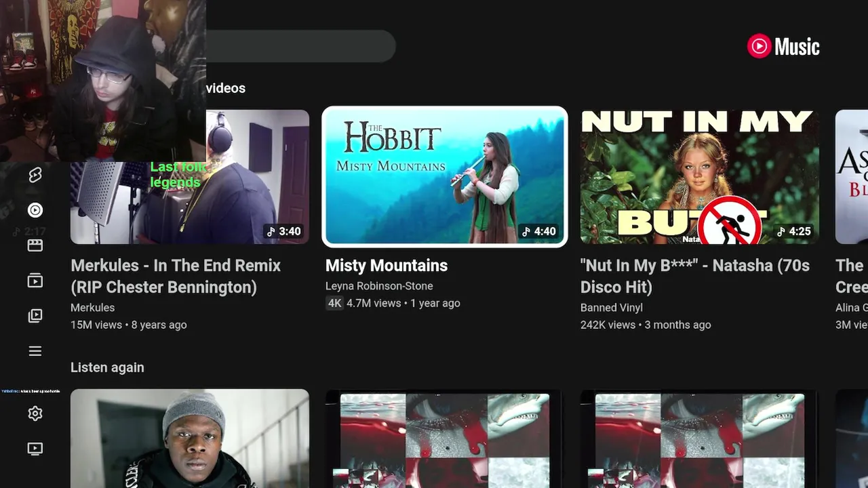
Task: Open the Shorts icon in the sidebar
Action: tap(35, 175)
